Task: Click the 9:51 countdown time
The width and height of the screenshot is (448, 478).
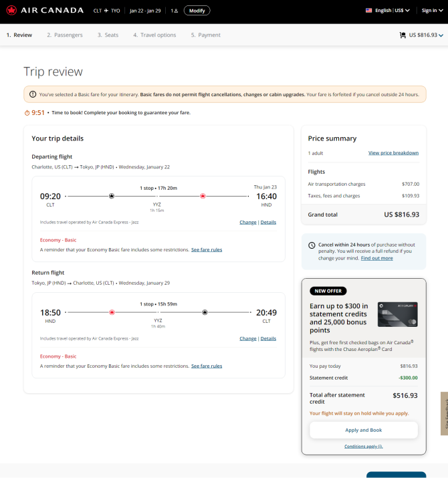Action: pyautogui.click(x=38, y=113)
